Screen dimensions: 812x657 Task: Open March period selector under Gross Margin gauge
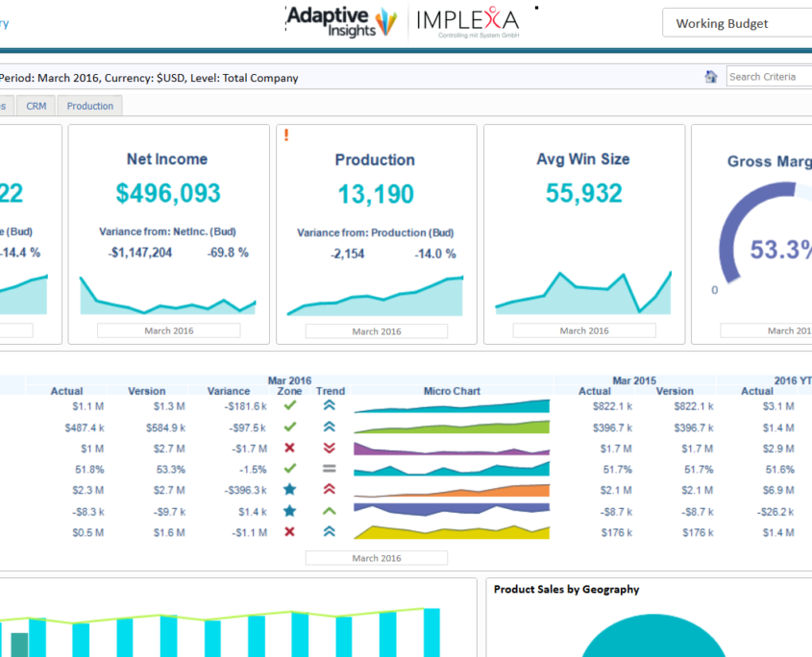tap(766, 330)
